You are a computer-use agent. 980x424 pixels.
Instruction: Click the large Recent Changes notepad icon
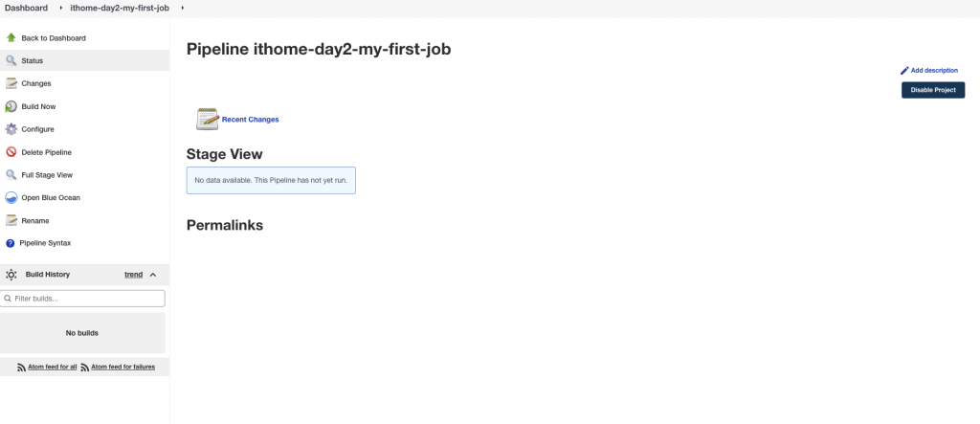point(207,119)
